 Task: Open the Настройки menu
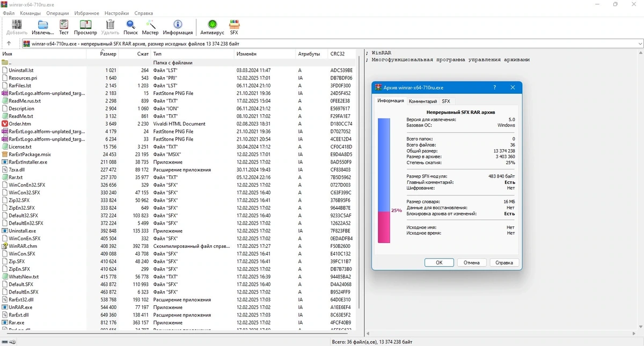click(116, 13)
